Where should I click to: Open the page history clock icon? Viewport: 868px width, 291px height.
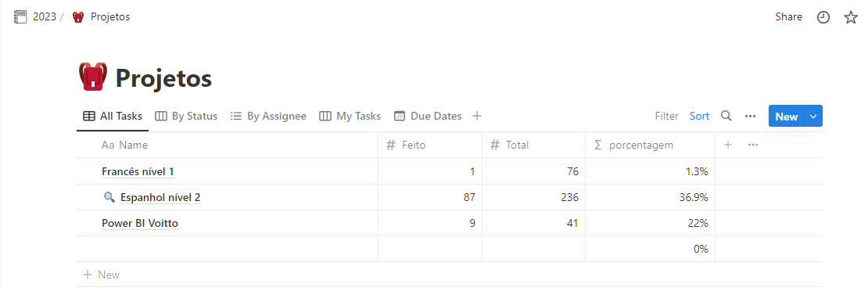pyautogui.click(x=823, y=17)
